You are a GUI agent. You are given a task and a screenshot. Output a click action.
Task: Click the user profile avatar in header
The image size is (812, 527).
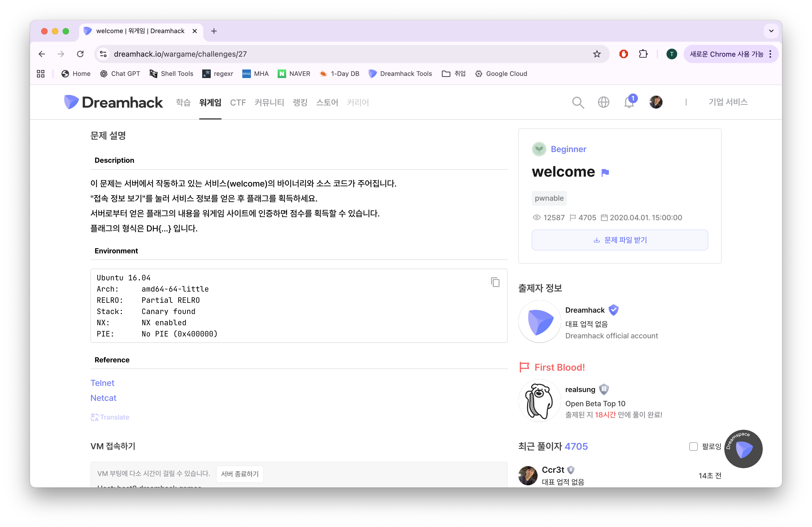point(655,102)
